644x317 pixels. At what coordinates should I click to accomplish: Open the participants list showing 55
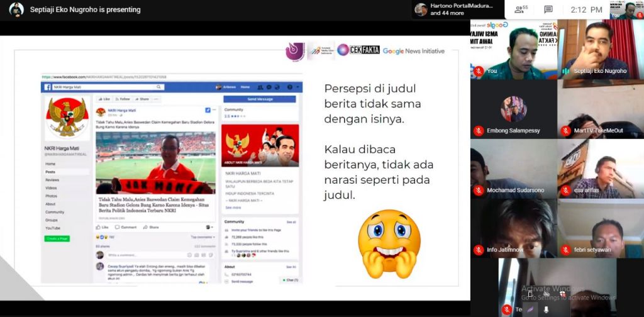coord(521,9)
